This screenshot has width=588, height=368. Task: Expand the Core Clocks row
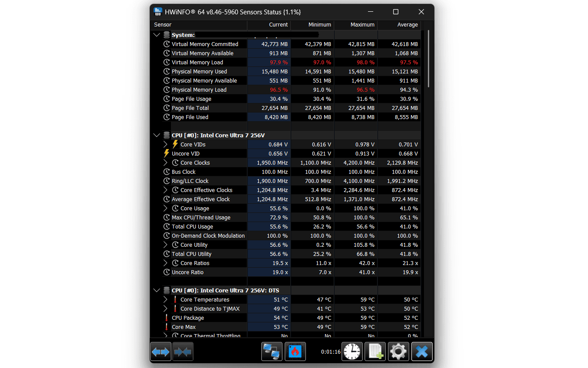coord(165,163)
